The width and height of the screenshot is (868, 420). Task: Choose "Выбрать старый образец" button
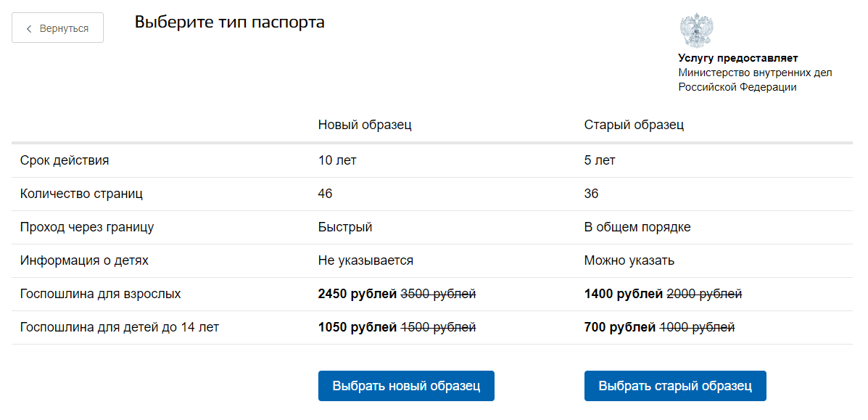click(674, 386)
